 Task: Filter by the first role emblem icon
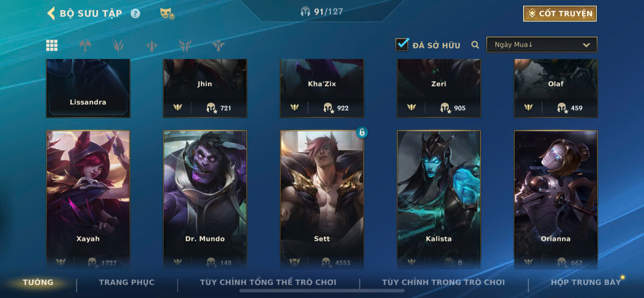coord(85,45)
